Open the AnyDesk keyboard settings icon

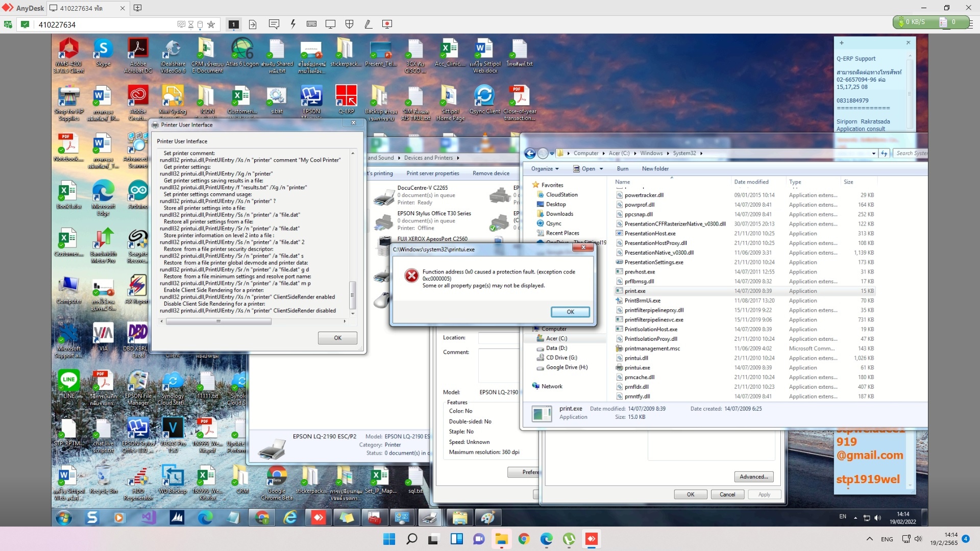pyautogui.click(x=311, y=24)
